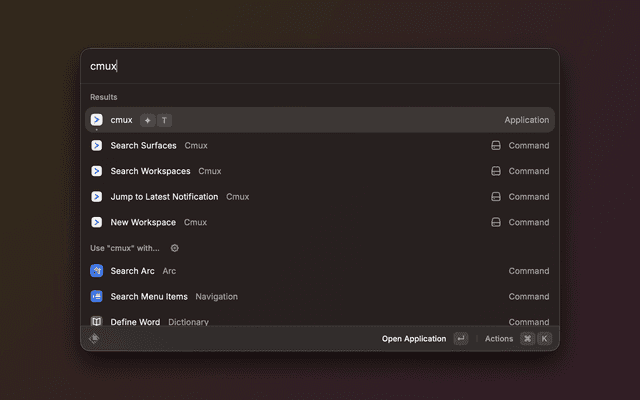Click the Cmux icon beside New Workspace
The height and width of the screenshot is (400, 640).
(x=97, y=222)
